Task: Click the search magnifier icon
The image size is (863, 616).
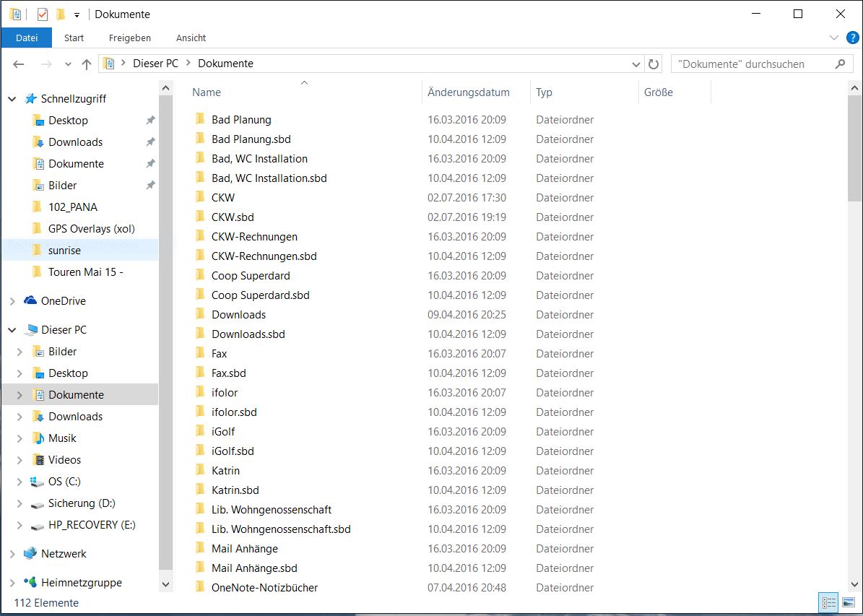Action: [839, 64]
